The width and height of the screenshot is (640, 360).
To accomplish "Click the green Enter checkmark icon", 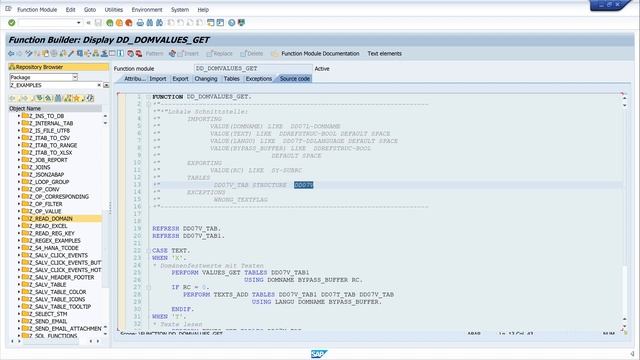I will click(11, 23).
